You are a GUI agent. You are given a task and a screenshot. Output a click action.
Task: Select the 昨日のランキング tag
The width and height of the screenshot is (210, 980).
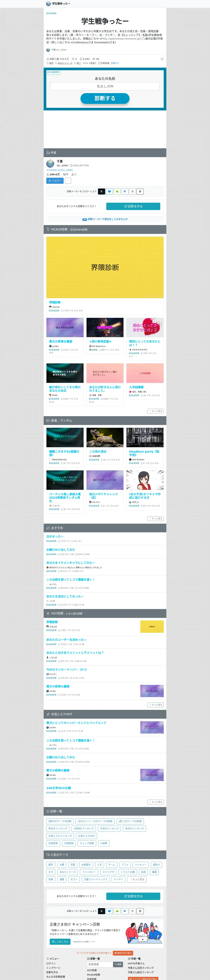point(58,829)
